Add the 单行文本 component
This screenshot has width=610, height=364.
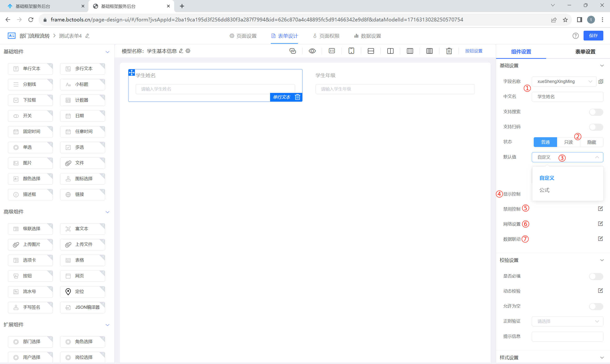30,69
